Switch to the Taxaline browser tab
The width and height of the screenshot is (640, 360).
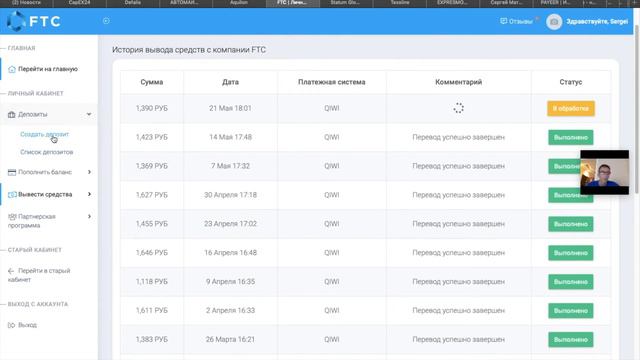400,3
